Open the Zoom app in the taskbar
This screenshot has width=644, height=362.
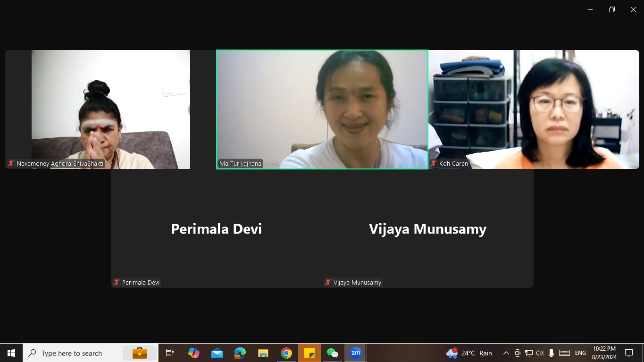(x=355, y=353)
